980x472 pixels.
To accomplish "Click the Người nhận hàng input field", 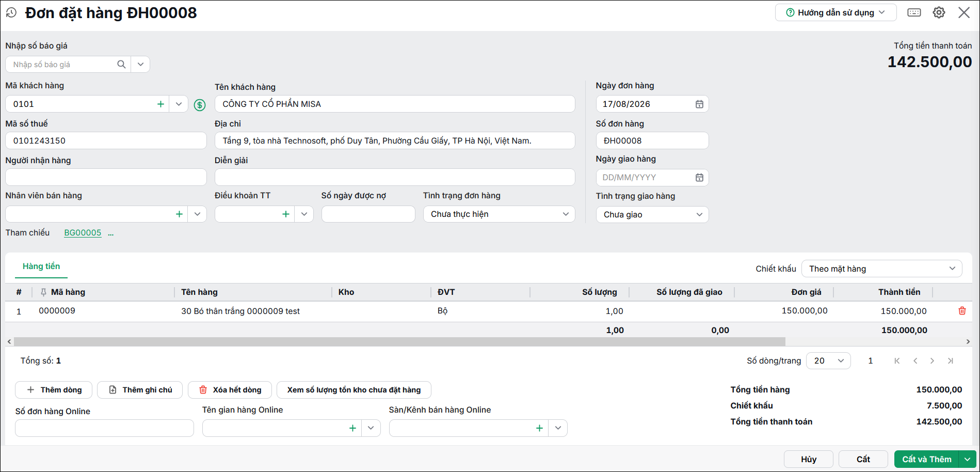I will 106,177.
